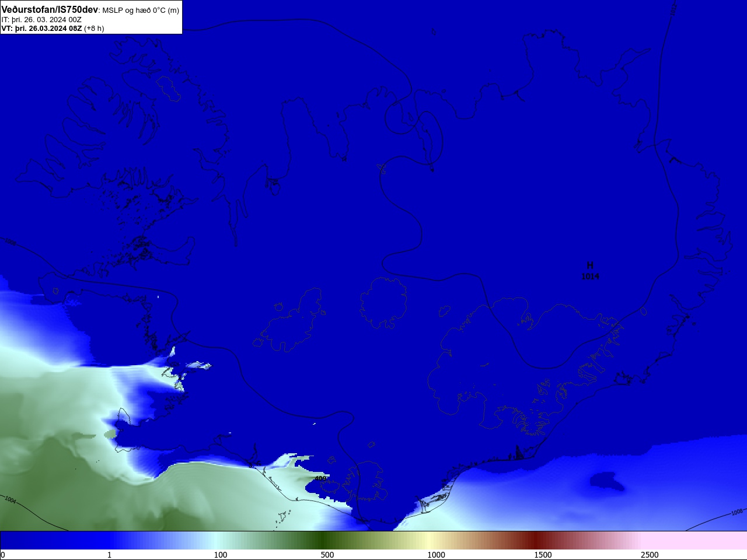Viewport: 747px width, 560px height.
Task: Pick the light cyan colorbar segment above 100
Action: coord(216,540)
